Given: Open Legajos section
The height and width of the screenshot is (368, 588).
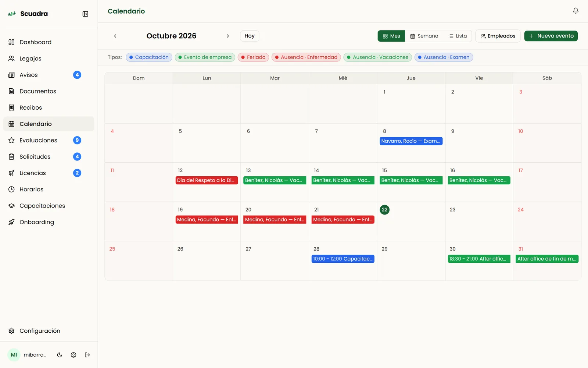Looking at the screenshot, I should coord(49,59).
